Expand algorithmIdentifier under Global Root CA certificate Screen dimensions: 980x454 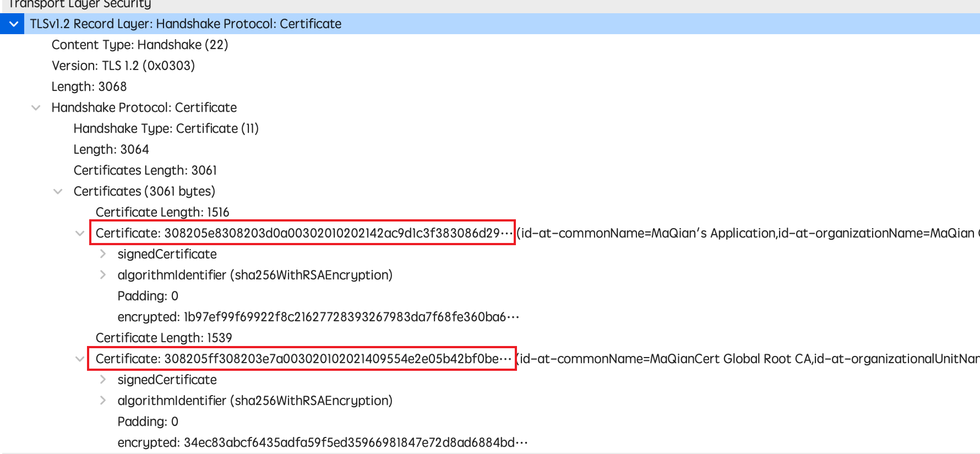pos(103,401)
